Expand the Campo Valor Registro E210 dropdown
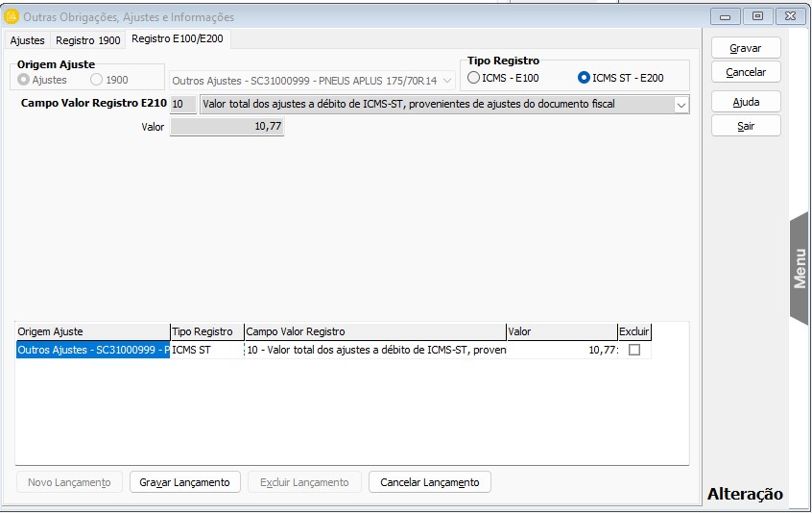 [x=681, y=105]
